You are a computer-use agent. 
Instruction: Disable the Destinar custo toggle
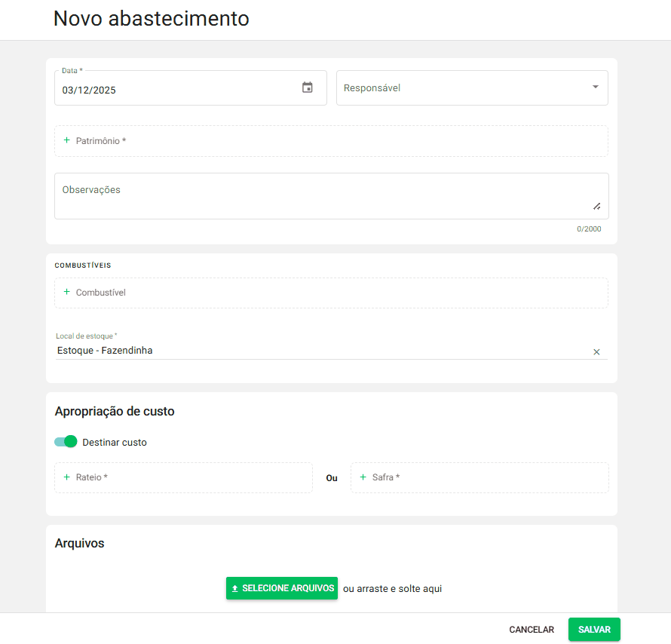[x=66, y=441]
